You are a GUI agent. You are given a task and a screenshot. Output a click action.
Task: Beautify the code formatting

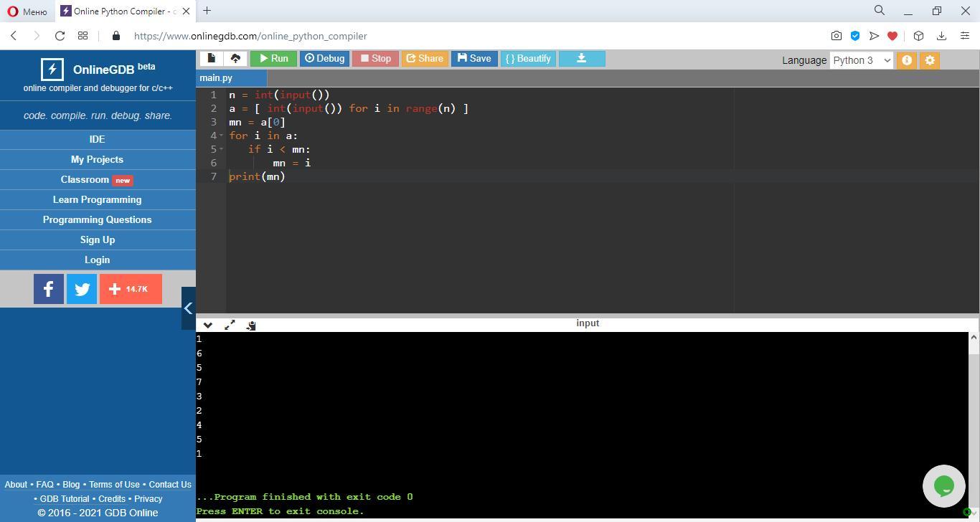point(528,59)
